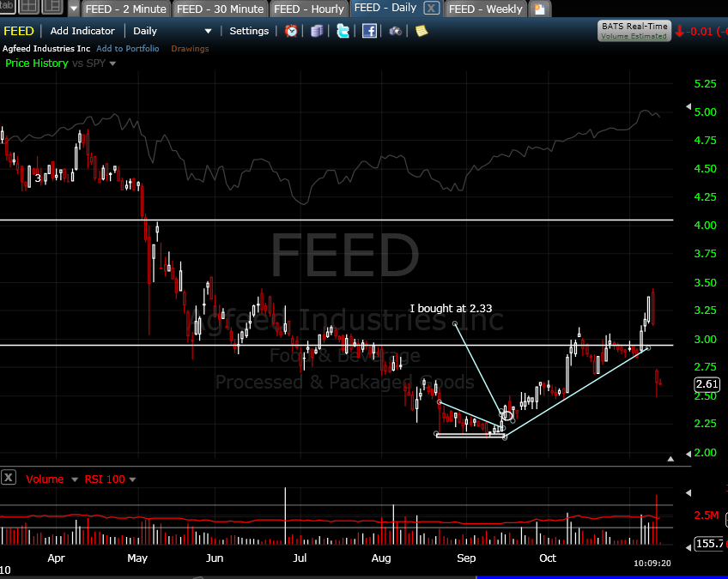Screen dimensions: 728x579
Task: Click the BATS Real-Time data button
Action: pos(634,31)
